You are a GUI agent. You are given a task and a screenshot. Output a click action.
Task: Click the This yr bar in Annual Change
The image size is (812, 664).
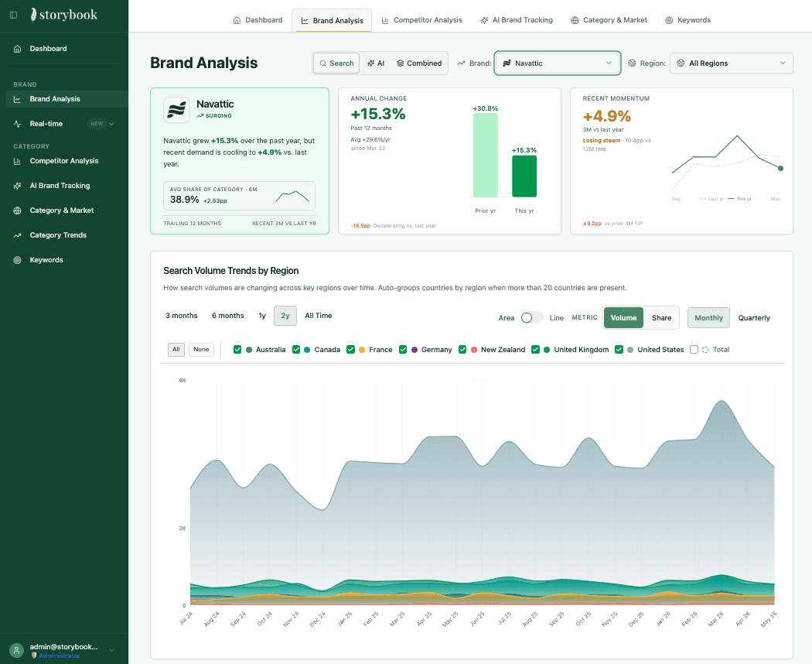click(524, 176)
